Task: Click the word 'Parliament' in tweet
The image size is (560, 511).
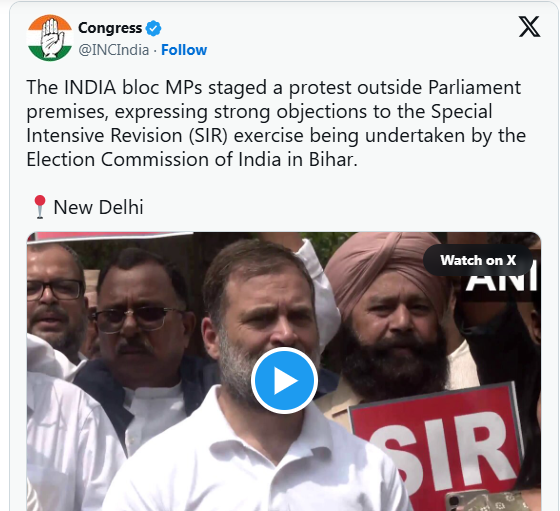Action: 474,87
